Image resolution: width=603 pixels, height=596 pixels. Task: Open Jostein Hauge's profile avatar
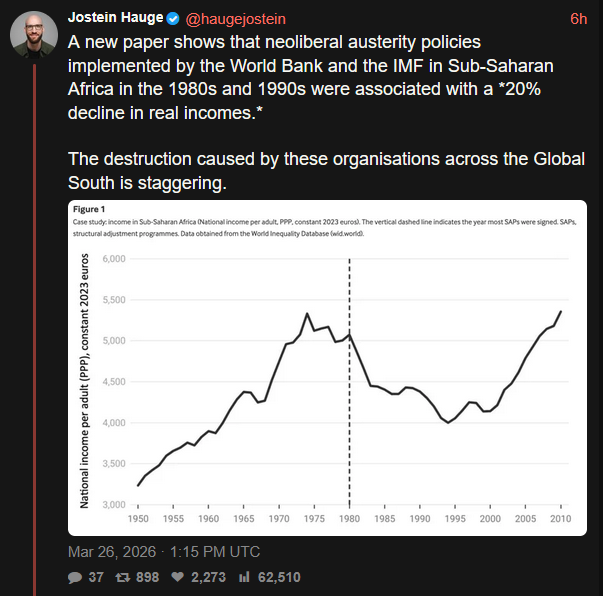(32, 34)
